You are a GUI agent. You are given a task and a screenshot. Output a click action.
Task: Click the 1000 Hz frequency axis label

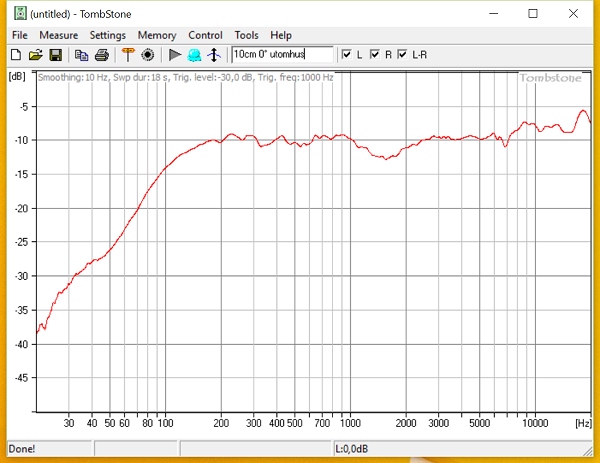pos(350,423)
